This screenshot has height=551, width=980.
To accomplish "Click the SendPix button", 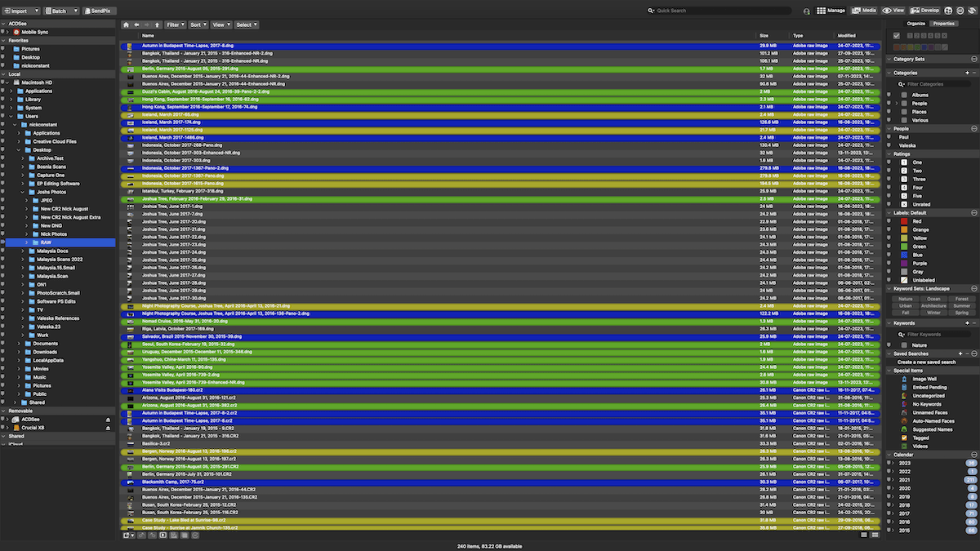I will coord(98,10).
